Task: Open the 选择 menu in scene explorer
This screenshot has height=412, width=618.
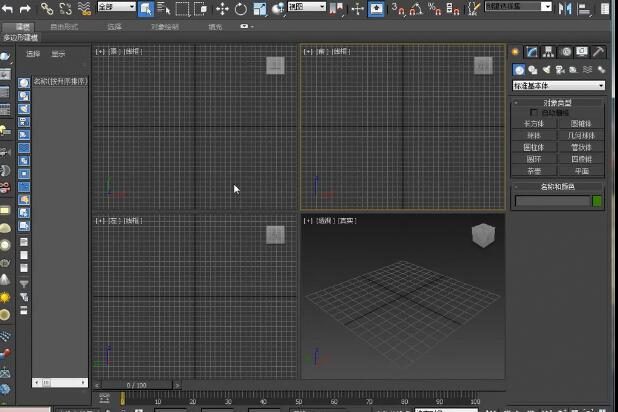Action: click(x=33, y=53)
